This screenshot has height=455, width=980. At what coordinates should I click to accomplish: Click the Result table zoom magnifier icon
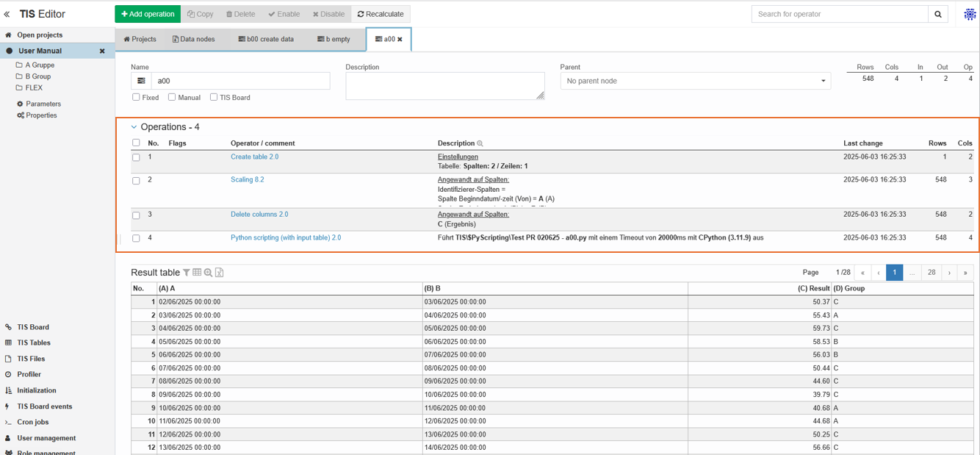point(208,273)
